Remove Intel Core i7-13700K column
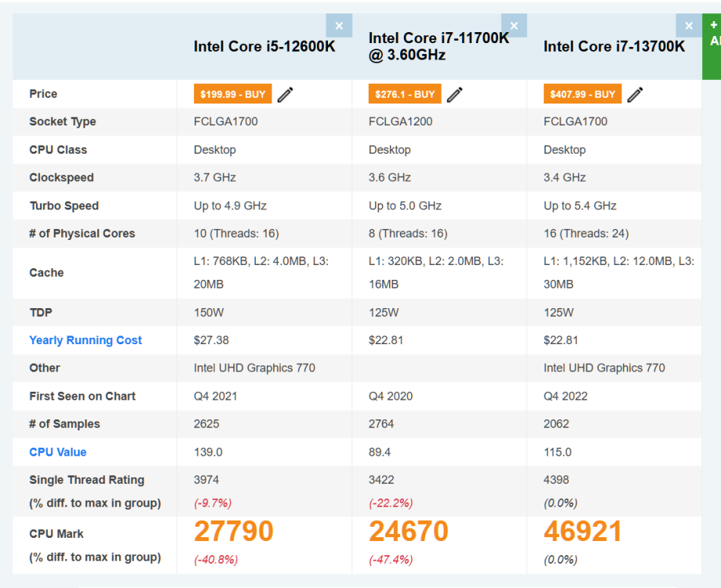This screenshot has height=588, width=721. click(x=688, y=26)
